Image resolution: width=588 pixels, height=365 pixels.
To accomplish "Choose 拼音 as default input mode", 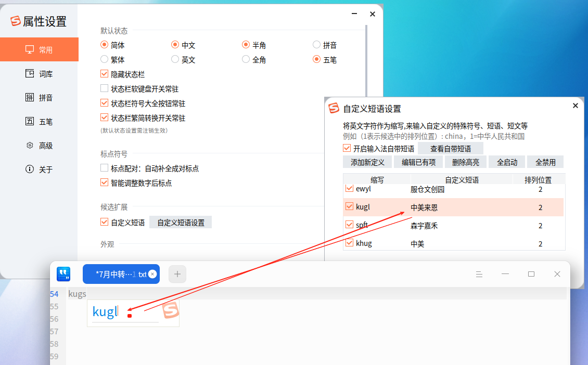I will 316,45.
